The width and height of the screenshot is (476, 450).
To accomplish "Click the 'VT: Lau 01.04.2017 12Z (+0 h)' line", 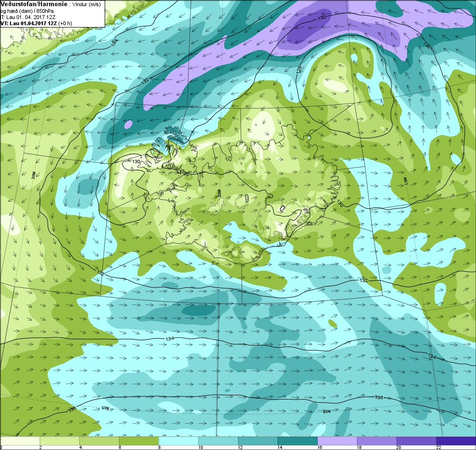I will point(36,23).
